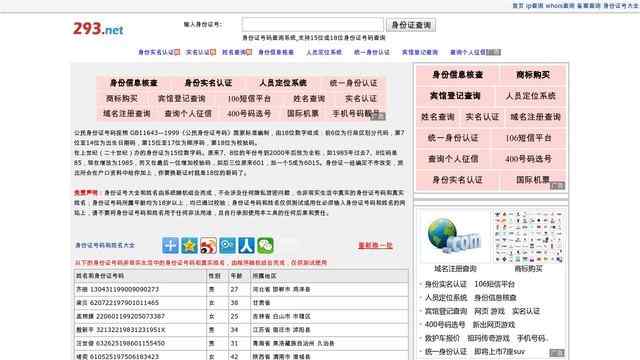Screen dimensions: 640x360
Task: Click 域名注册查询 caption under globe image
Action: 455,269
